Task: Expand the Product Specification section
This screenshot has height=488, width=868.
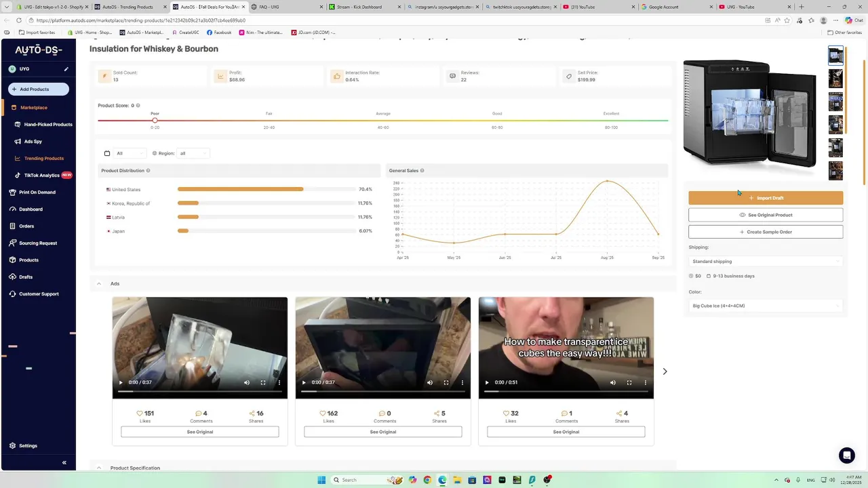Action: pos(99,468)
